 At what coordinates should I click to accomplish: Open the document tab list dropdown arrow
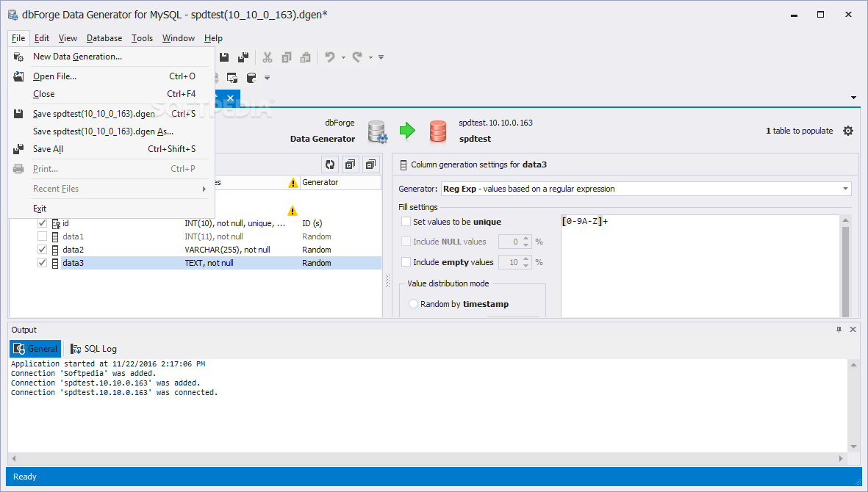[853, 98]
